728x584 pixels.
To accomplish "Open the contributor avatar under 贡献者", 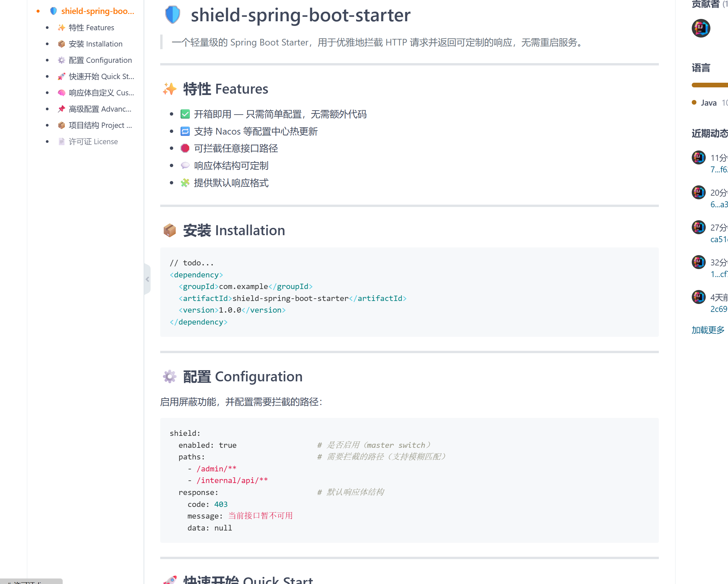I will [701, 29].
